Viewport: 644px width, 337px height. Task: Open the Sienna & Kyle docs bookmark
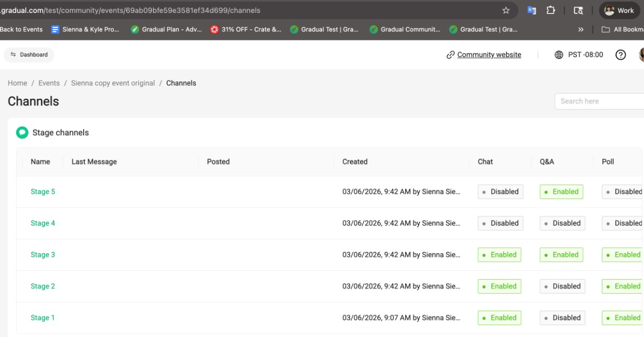click(85, 30)
